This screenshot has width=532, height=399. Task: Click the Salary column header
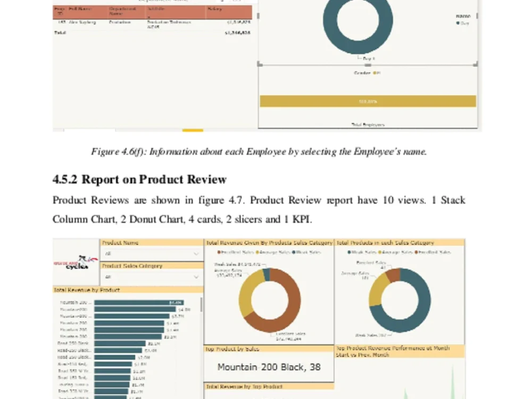click(x=213, y=9)
